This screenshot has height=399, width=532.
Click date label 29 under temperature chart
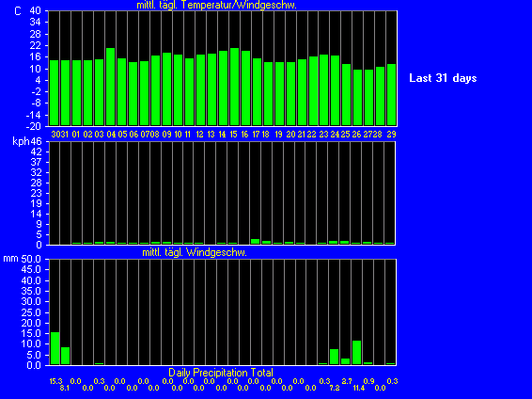click(391, 135)
